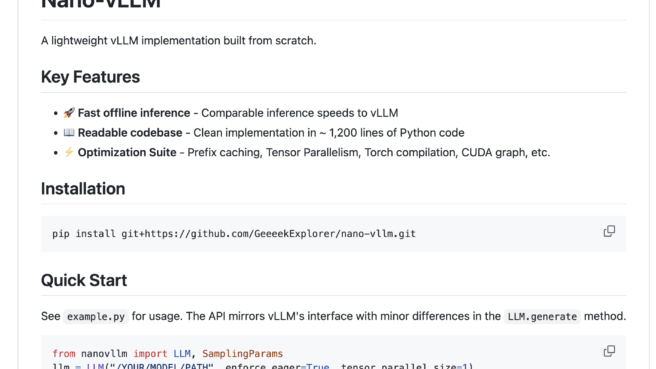Click the bold Fast offline inference text
Image resolution: width=656 pixels, height=369 pixels.
[134, 113]
